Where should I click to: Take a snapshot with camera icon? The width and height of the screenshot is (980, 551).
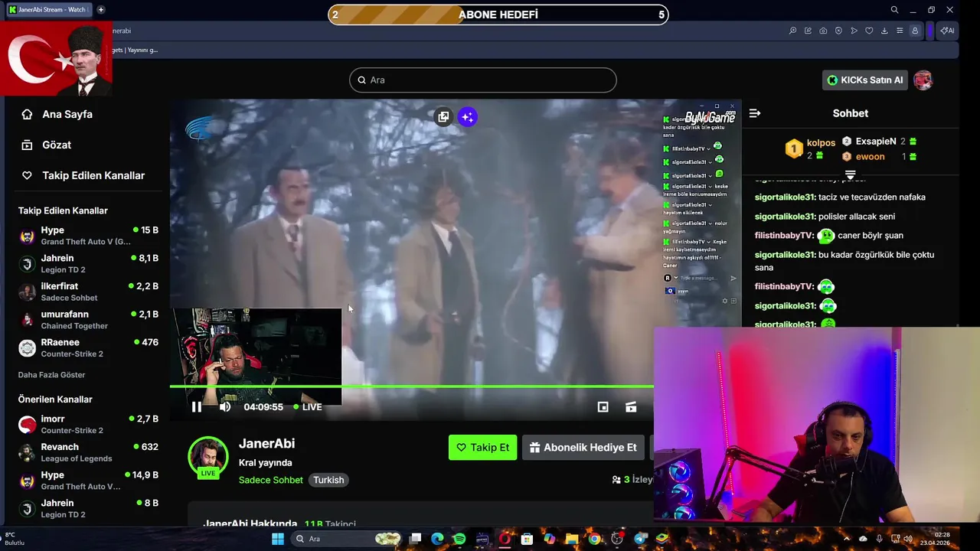click(823, 31)
